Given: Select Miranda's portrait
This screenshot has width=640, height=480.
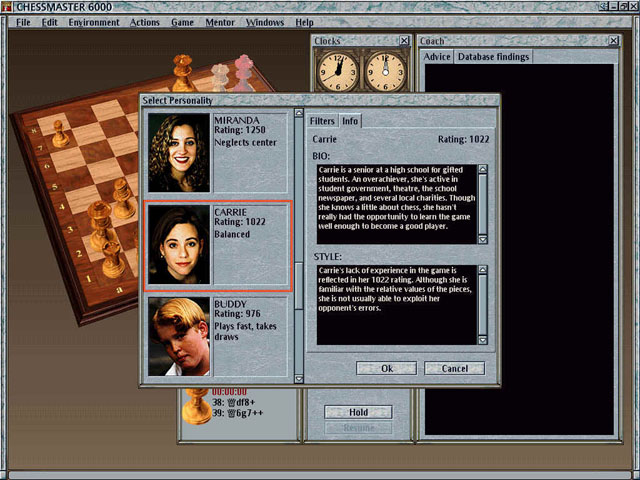Looking at the screenshot, I should pyautogui.click(x=179, y=153).
